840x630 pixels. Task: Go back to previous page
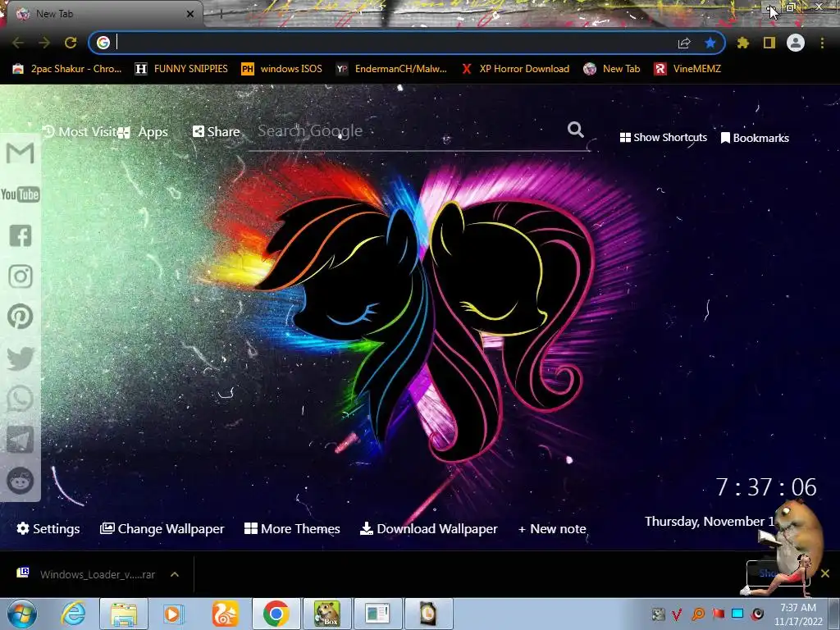click(x=18, y=43)
